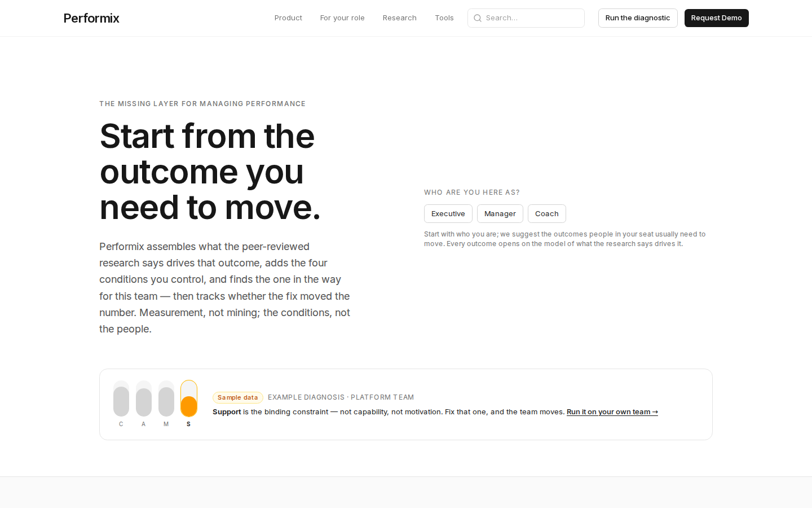The image size is (812, 508).
Task: Click the Request Demo button
Action: (717, 18)
